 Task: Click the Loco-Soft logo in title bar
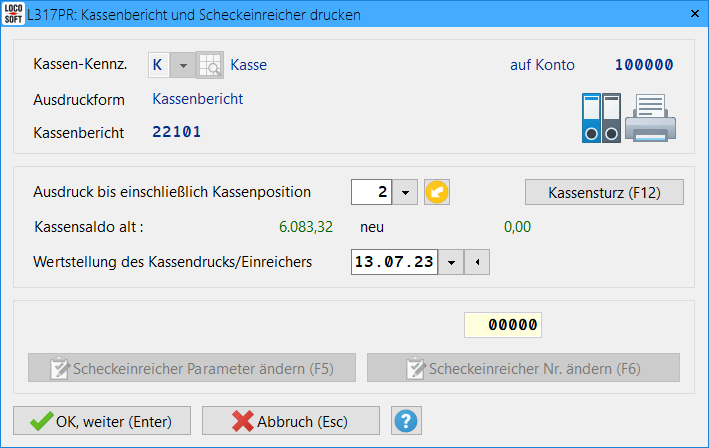(x=14, y=15)
